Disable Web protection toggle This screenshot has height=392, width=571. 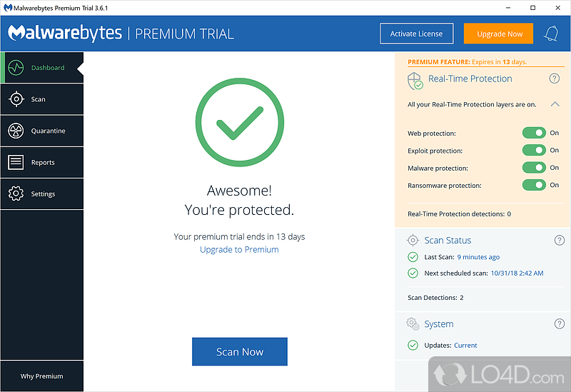[534, 133]
